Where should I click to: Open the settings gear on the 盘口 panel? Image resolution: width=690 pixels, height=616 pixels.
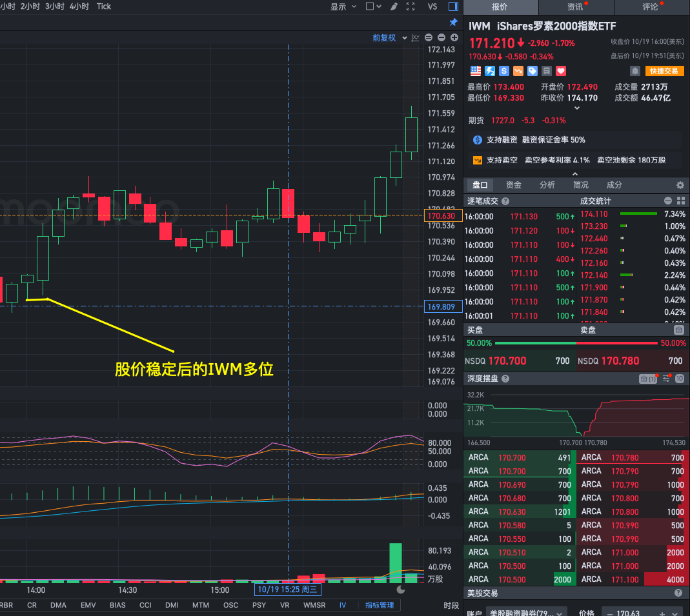point(680,184)
